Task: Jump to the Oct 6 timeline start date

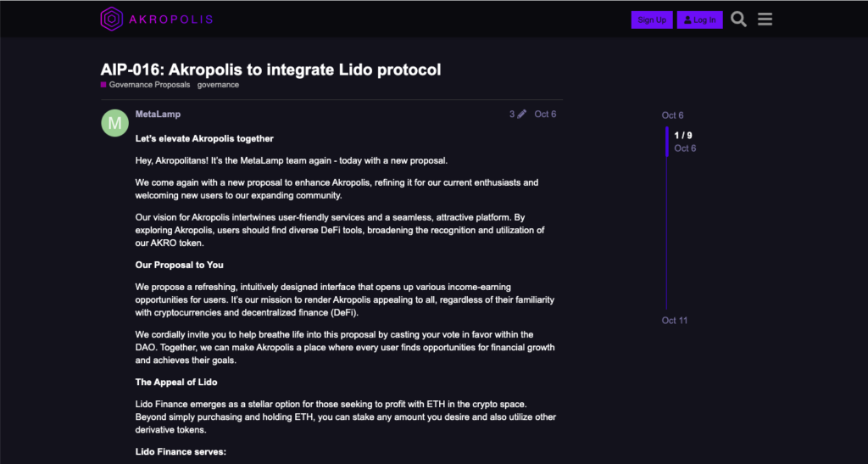Action: click(x=672, y=115)
